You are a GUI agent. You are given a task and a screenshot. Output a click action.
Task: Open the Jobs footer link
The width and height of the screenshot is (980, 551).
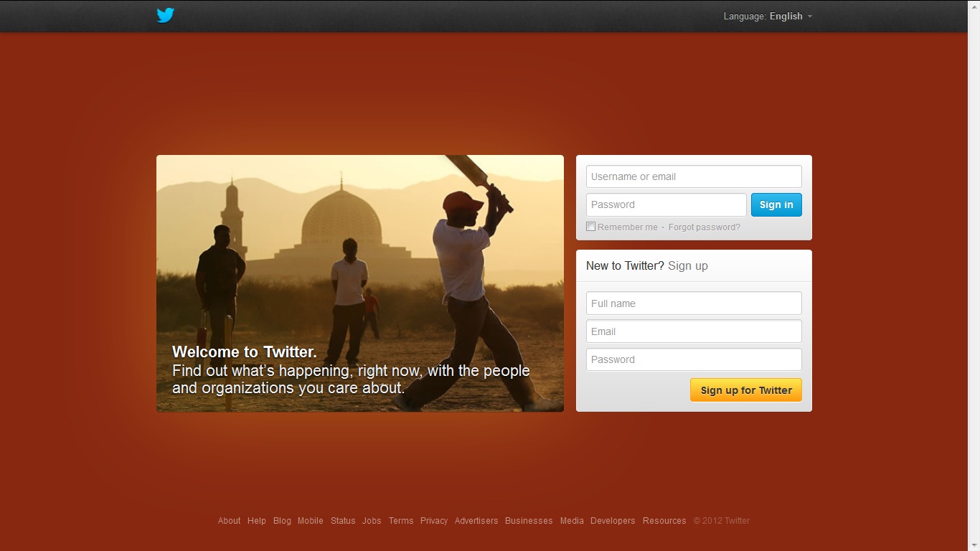372,521
